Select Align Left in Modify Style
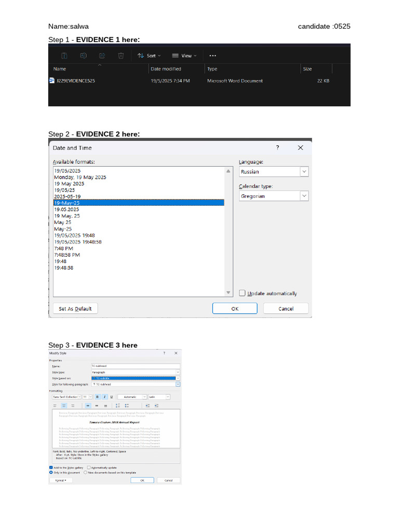This screenshot has height=532, width=399. coord(55,405)
